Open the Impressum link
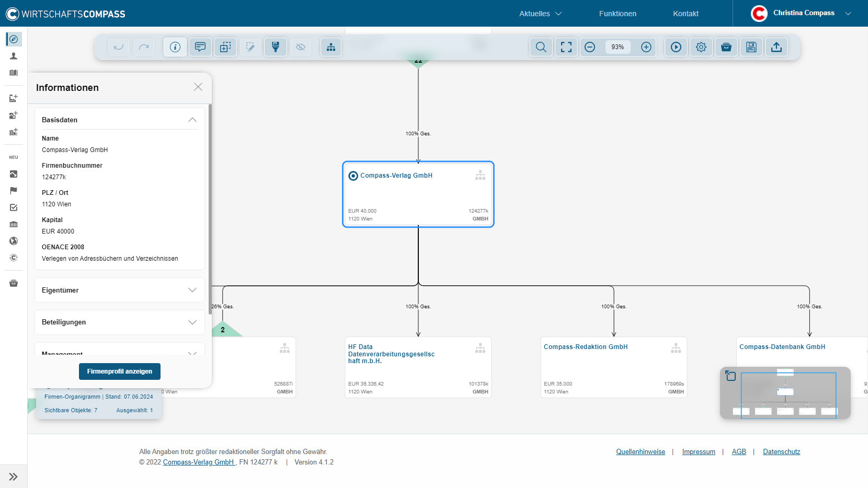Image resolution: width=868 pixels, height=488 pixels. [699, 452]
